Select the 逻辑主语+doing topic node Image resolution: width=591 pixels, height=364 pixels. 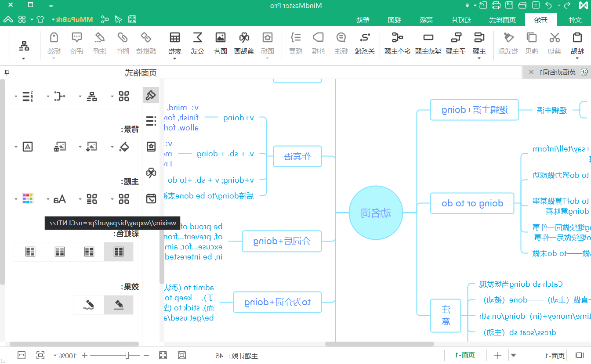point(475,110)
